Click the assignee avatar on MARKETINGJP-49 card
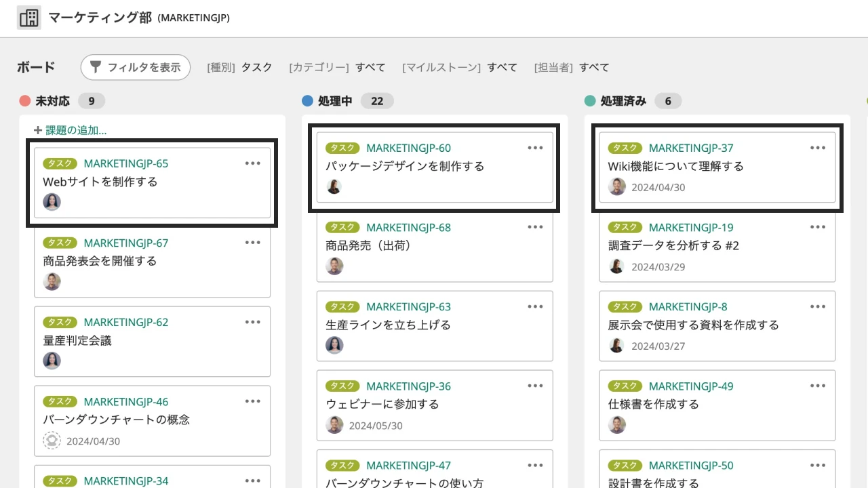This screenshot has height=488, width=868. (x=616, y=425)
